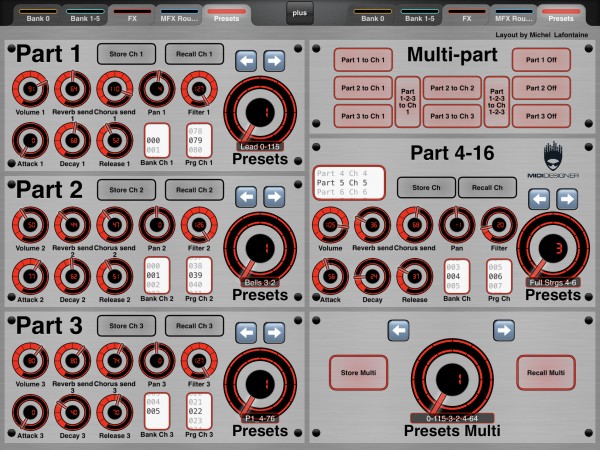The width and height of the screenshot is (600, 450).
Task: Click the Filter 2 knob
Action: pyautogui.click(x=199, y=225)
